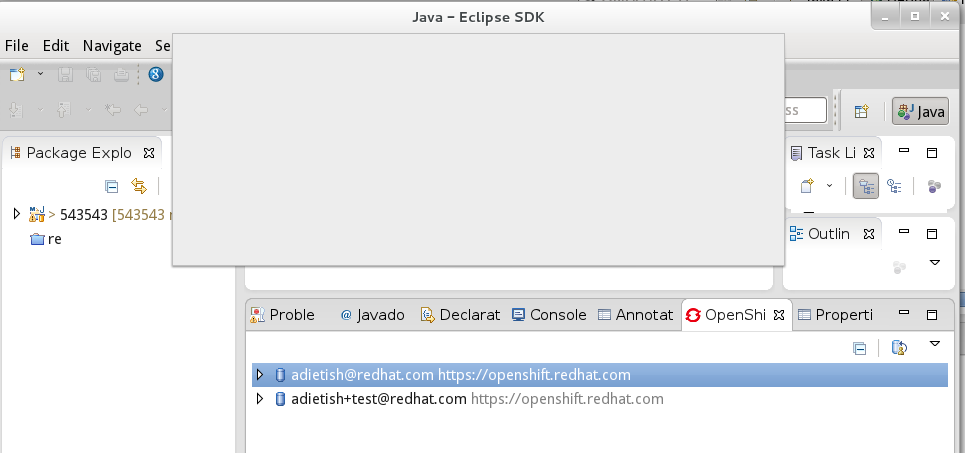
Task: Close the Task List view
Action: click(868, 153)
